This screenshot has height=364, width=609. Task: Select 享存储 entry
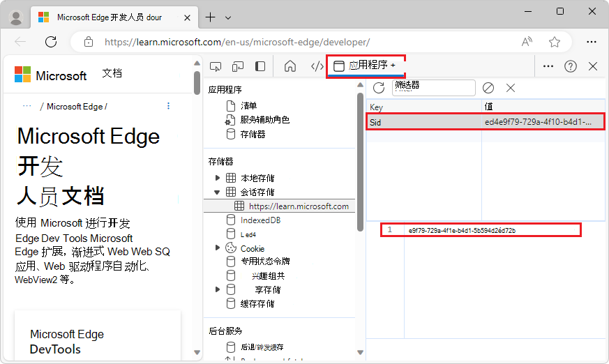tap(268, 290)
